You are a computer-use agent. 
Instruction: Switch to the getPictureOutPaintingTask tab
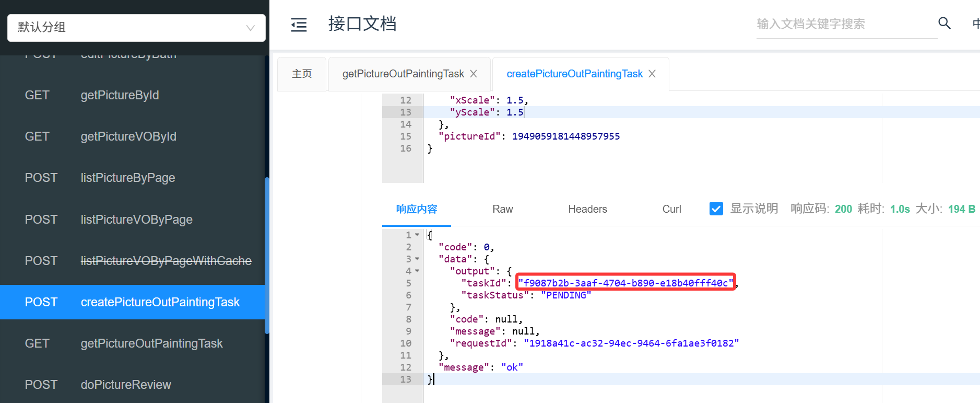pyautogui.click(x=403, y=74)
